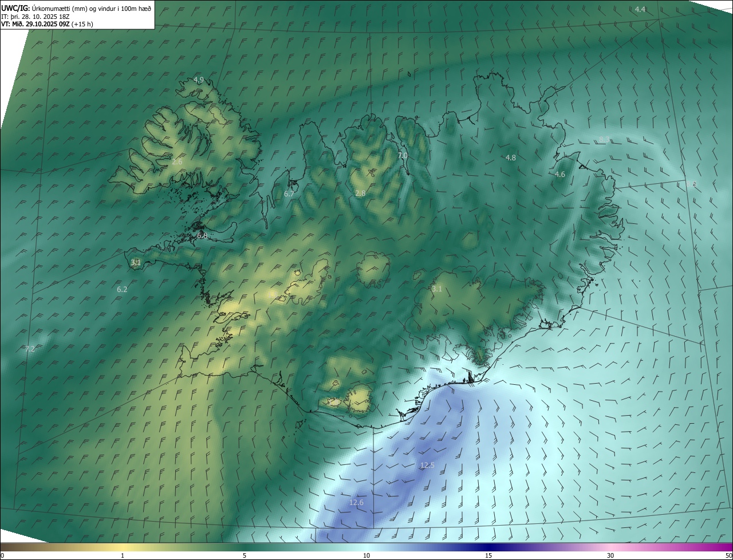Click the 7.0 value label
This screenshot has width=733, height=560.
coord(403,155)
